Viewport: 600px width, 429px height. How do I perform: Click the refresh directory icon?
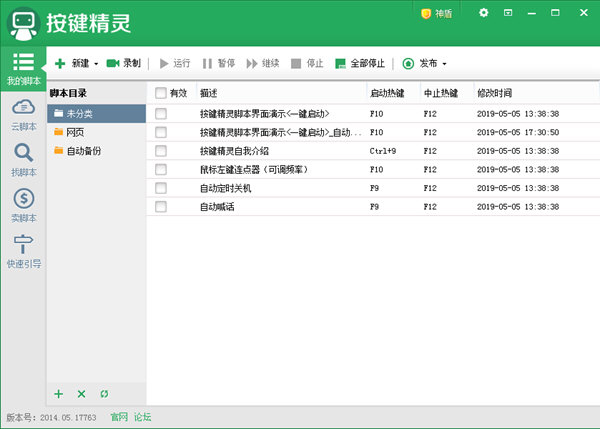click(x=104, y=394)
